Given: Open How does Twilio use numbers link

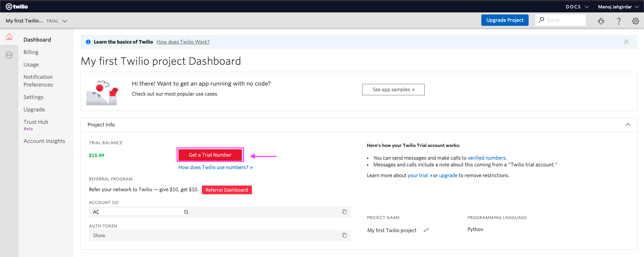Looking at the screenshot, I should (x=216, y=167).
